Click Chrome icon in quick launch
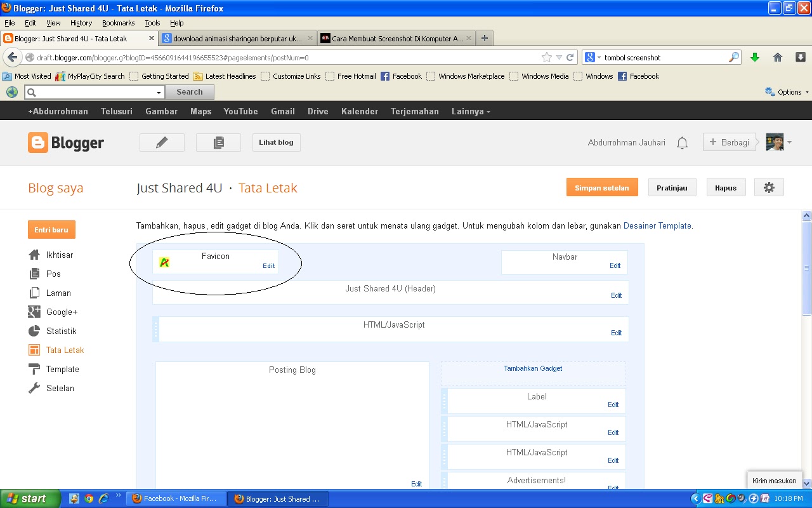This screenshot has width=812, height=508. [x=89, y=498]
